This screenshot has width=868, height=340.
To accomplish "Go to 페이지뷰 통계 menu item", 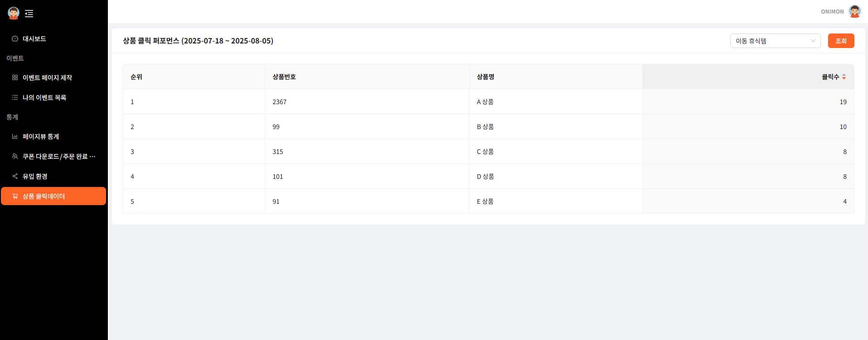I will (x=41, y=137).
